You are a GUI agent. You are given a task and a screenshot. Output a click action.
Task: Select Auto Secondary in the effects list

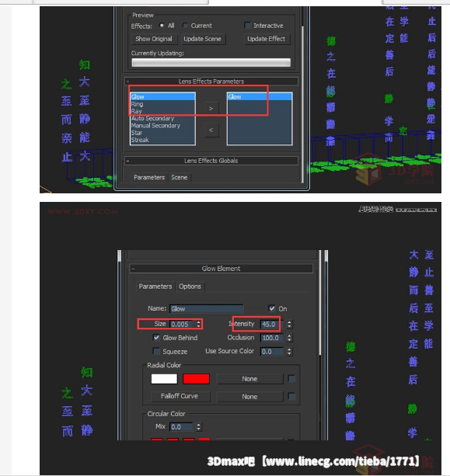click(x=162, y=118)
